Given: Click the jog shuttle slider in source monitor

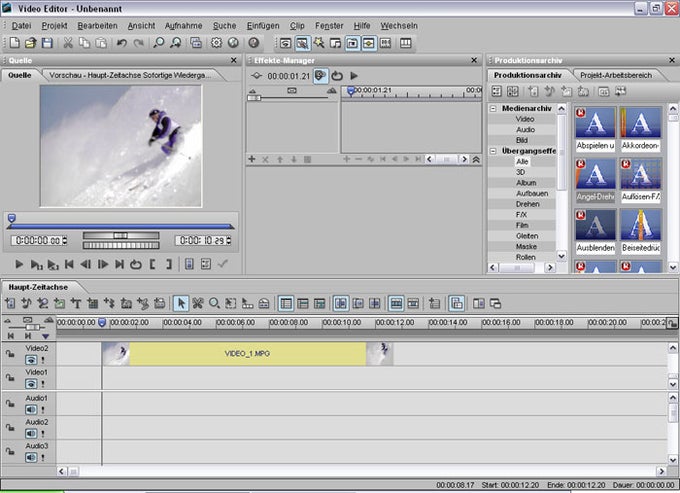Looking at the screenshot, I should [x=121, y=235].
